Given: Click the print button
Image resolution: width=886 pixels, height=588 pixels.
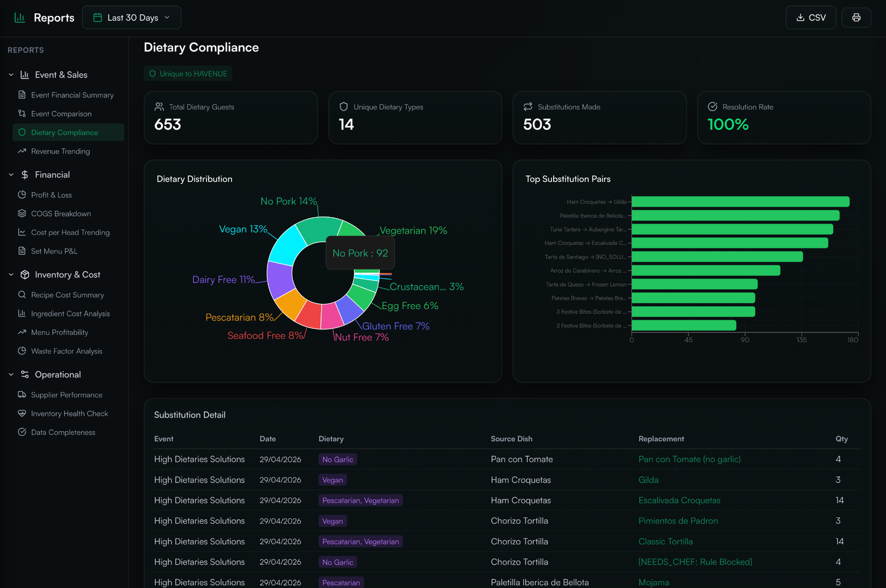Looking at the screenshot, I should pos(856,18).
